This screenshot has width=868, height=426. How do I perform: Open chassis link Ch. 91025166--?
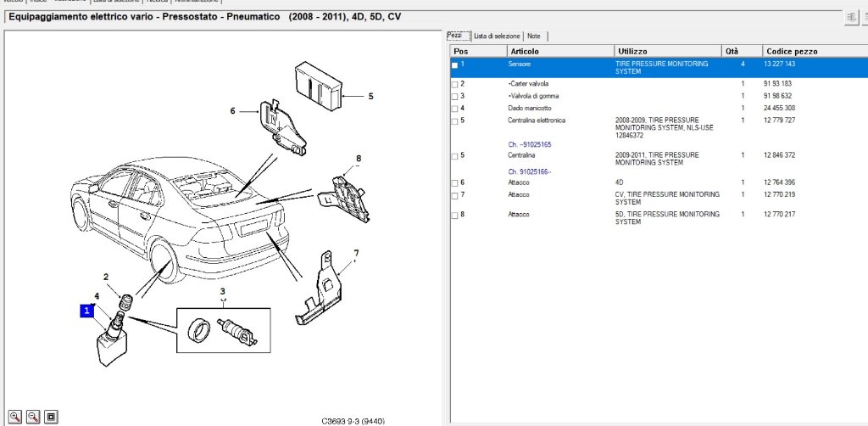[x=530, y=171]
